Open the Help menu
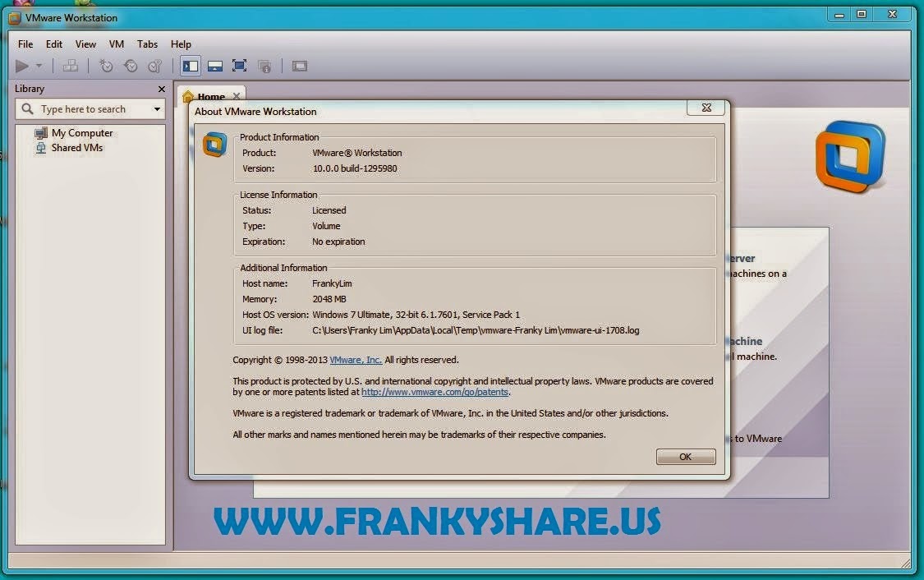Image resolution: width=924 pixels, height=580 pixels. coord(181,44)
